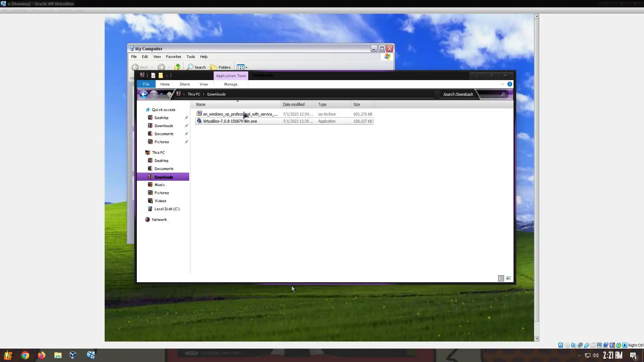Select VirtualBox-7.0.8-156879-Win.exe file
The width and height of the screenshot is (644, 362).
[230, 121]
